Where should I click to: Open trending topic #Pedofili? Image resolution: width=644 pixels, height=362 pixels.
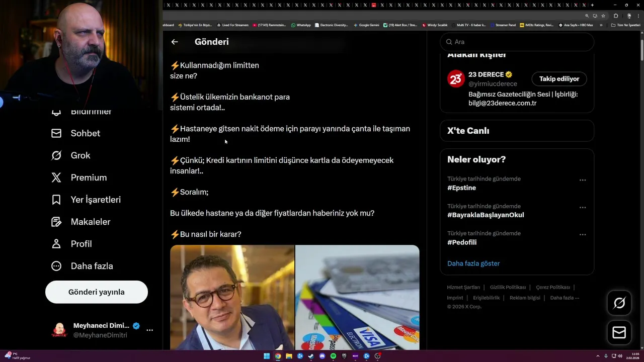[462, 242]
